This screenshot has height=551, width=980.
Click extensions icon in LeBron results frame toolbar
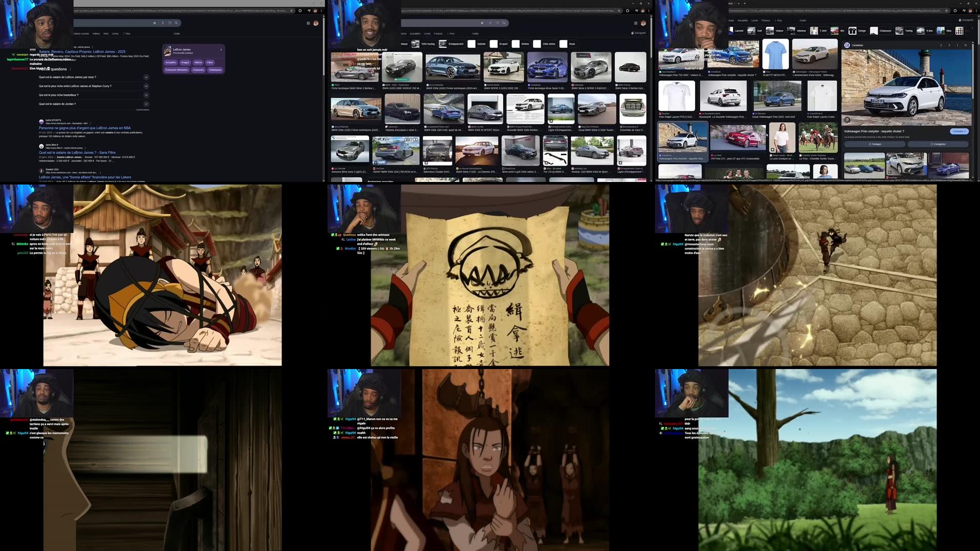click(x=300, y=10)
